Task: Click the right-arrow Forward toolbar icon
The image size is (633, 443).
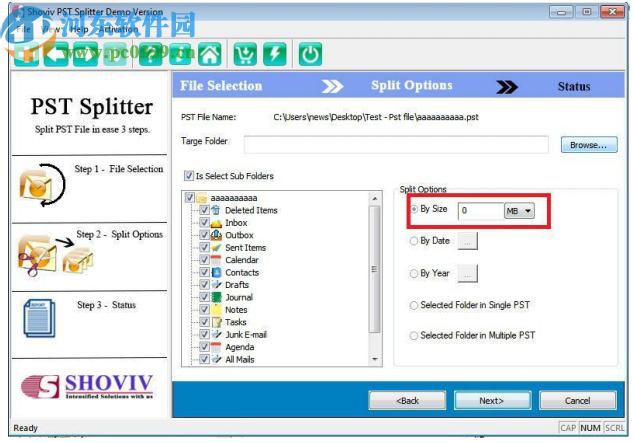Action: coord(85,54)
